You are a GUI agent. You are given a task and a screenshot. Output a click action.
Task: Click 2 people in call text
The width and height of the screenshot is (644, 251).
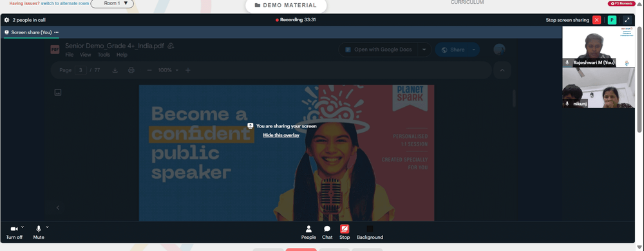[x=29, y=20]
